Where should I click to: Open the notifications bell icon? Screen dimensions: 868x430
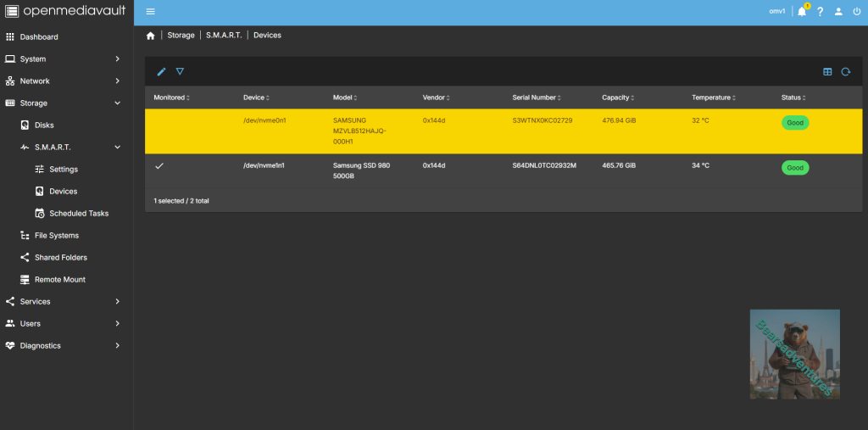tap(802, 12)
